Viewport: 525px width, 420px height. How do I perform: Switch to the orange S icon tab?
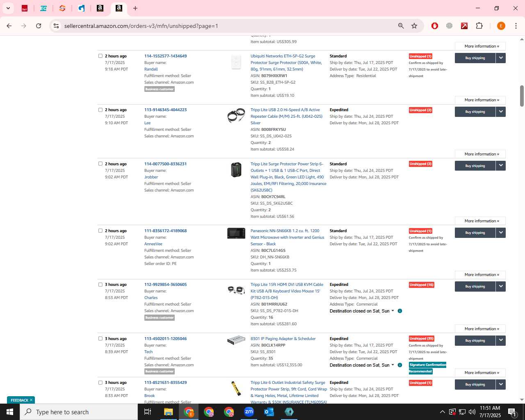point(62,8)
